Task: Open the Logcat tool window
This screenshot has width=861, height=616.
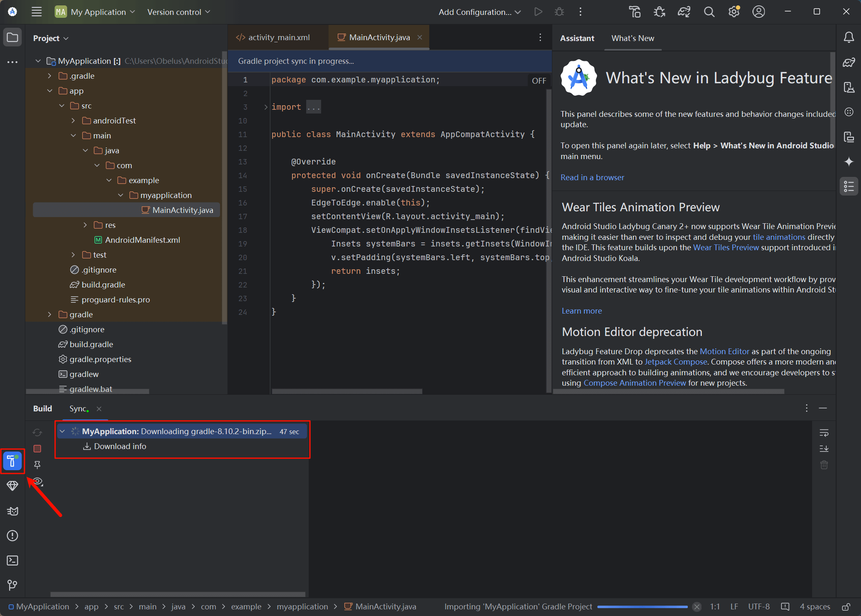Action: point(12,511)
